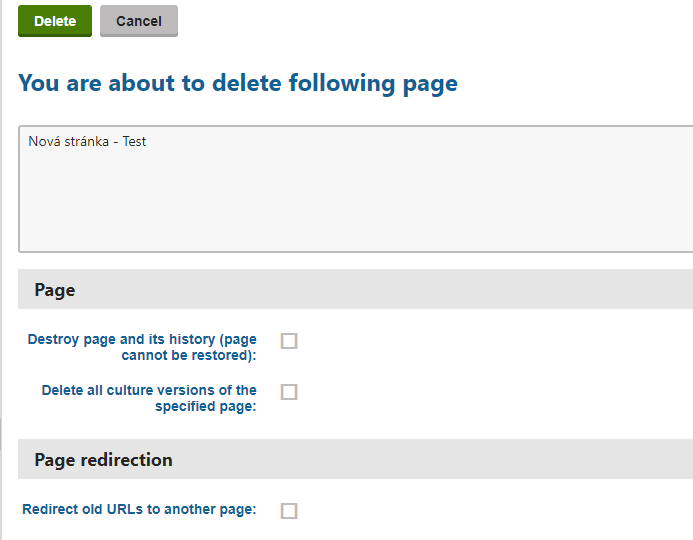The image size is (693, 540).
Task: Click the 'Page' section header
Action: (55, 290)
